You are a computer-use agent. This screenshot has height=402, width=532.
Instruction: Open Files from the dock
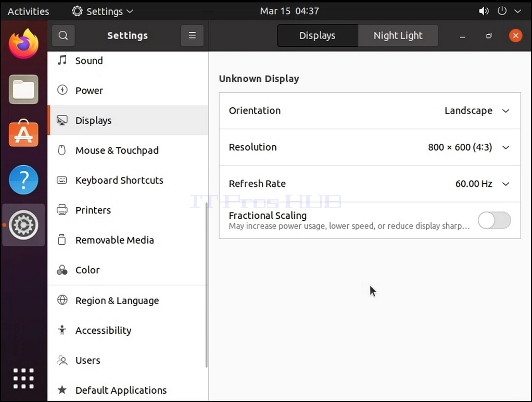(23, 89)
